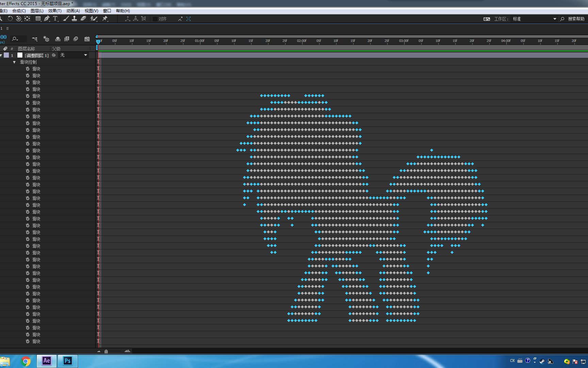Open the timeline layer search dropdown
This screenshot has height=368, width=588.
coord(15,39)
